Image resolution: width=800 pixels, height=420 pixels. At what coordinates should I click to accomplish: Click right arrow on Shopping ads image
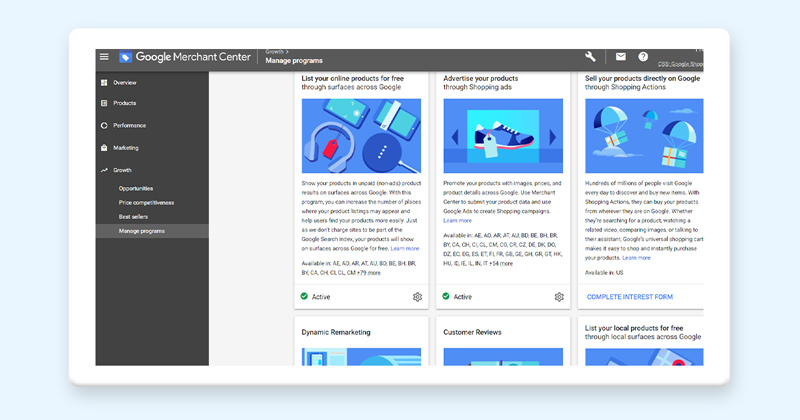coord(553,136)
